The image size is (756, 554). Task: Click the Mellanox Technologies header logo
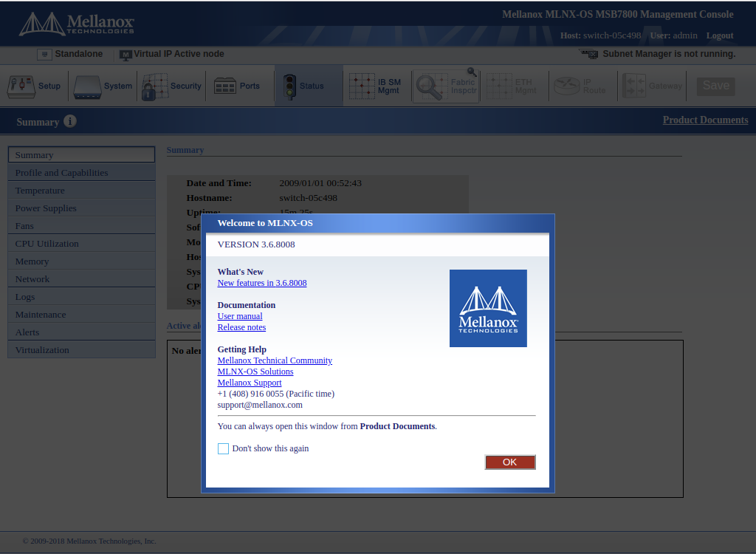[76, 24]
